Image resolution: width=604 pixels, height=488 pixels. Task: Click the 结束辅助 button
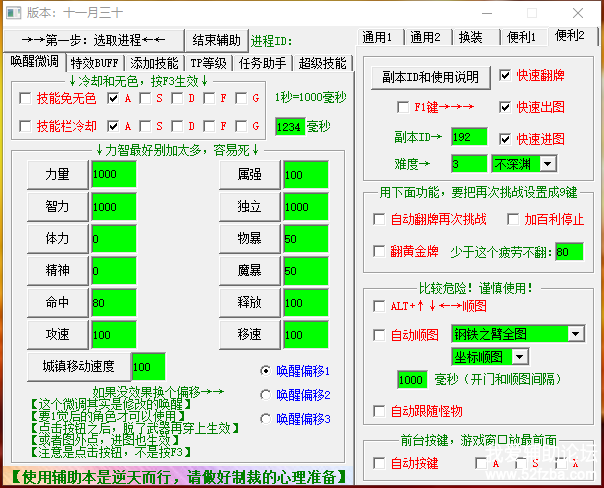click(x=216, y=40)
